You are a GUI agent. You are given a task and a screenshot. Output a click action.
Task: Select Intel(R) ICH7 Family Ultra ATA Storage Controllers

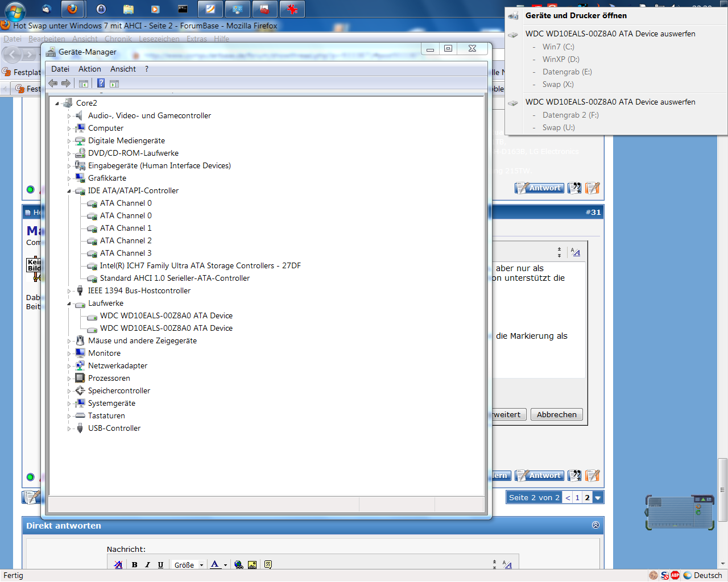click(200, 266)
